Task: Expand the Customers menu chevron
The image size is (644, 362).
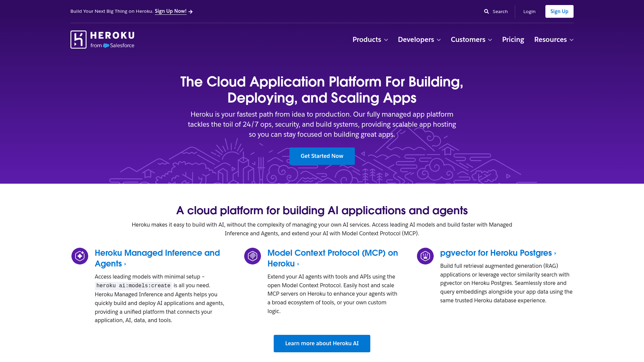Action: pos(490,40)
